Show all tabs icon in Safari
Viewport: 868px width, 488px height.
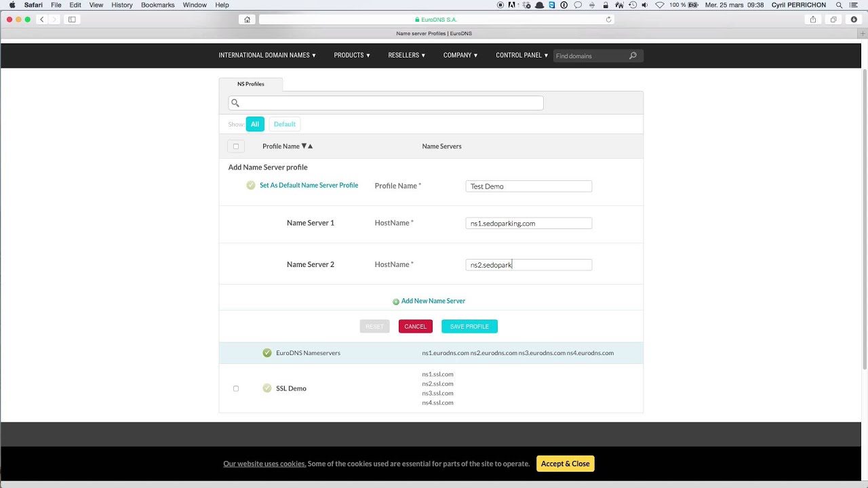[833, 20]
